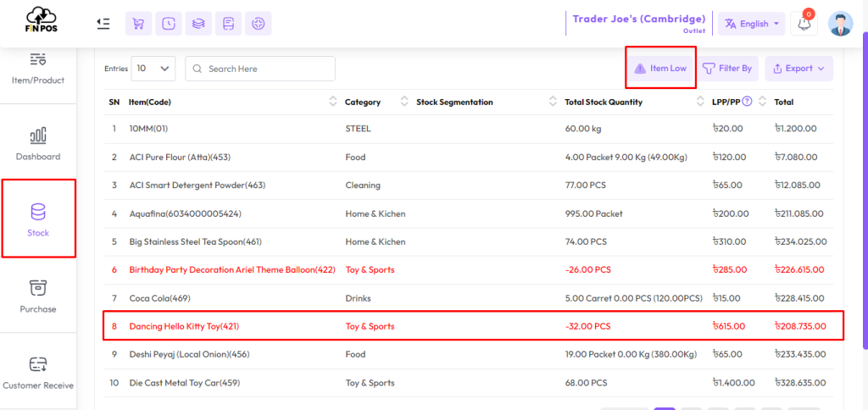Select Big Stainless Steel Tea Spoon(461)
868x410 pixels.
pyautogui.click(x=196, y=241)
